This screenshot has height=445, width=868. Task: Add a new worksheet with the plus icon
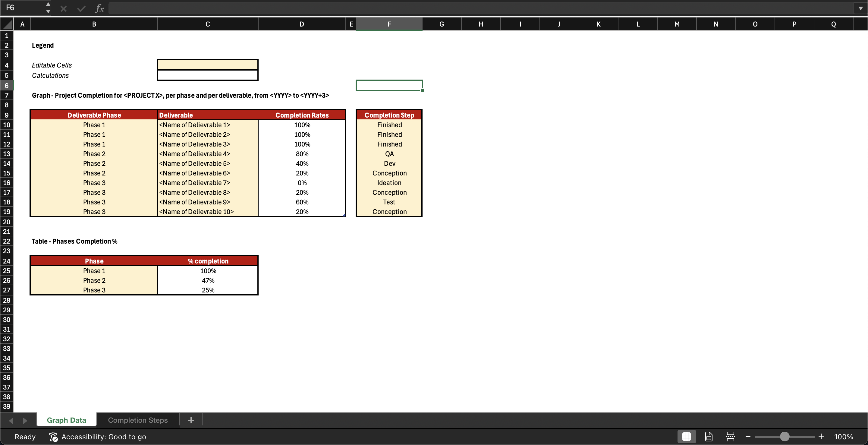pos(191,420)
